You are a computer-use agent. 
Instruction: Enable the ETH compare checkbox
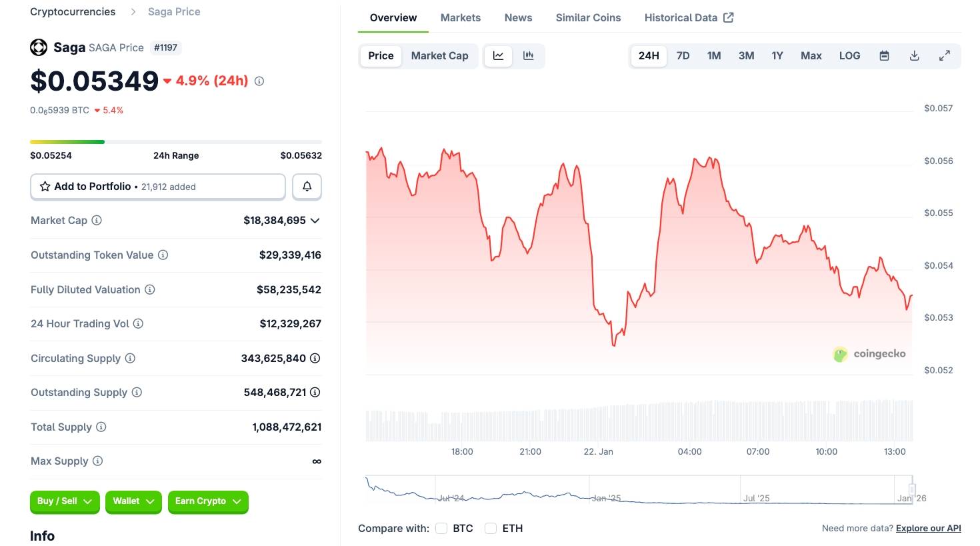coord(491,528)
